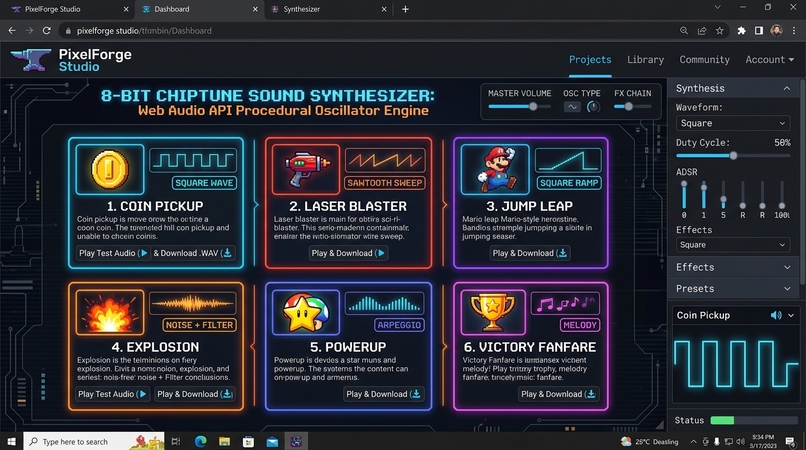
Task: Click the play icon on Laser Blaster button
Action: [380, 253]
